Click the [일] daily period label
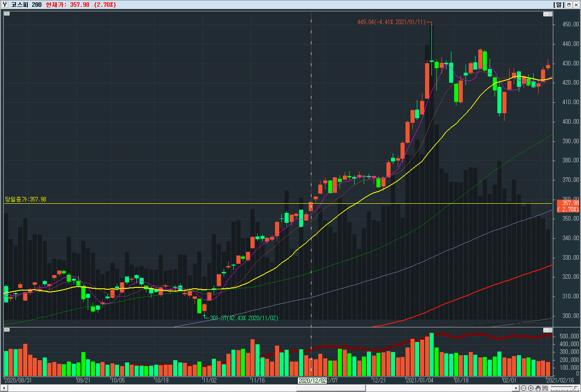 (559, 5)
